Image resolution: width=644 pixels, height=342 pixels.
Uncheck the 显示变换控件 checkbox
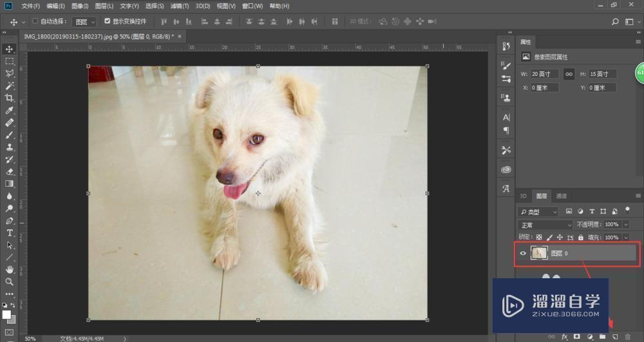tap(107, 21)
